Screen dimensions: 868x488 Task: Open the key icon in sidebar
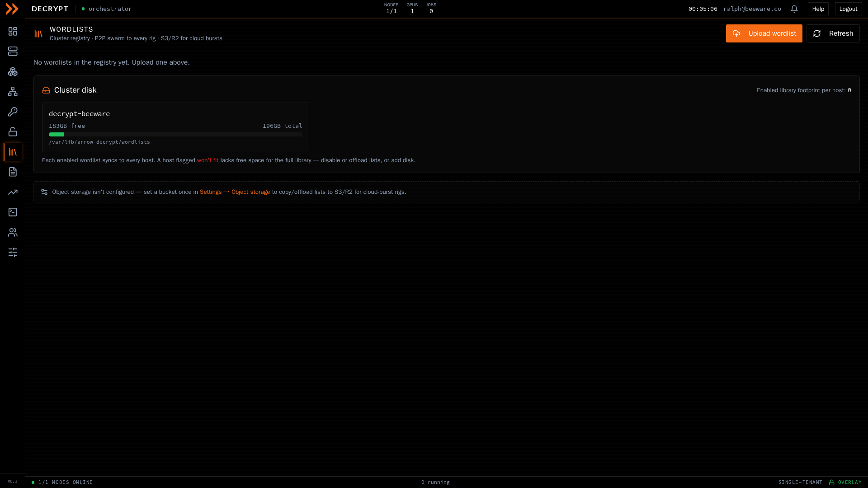(13, 112)
